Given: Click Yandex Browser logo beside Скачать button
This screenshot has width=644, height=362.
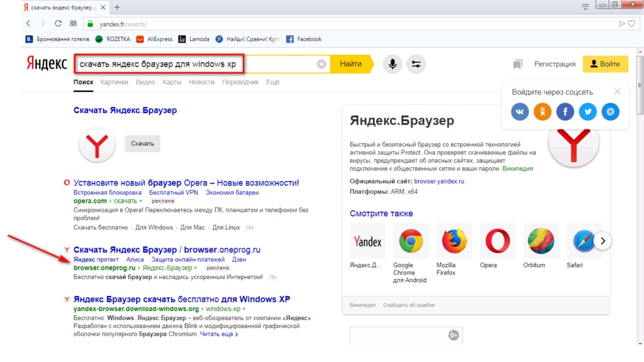Looking at the screenshot, I should (97, 145).
